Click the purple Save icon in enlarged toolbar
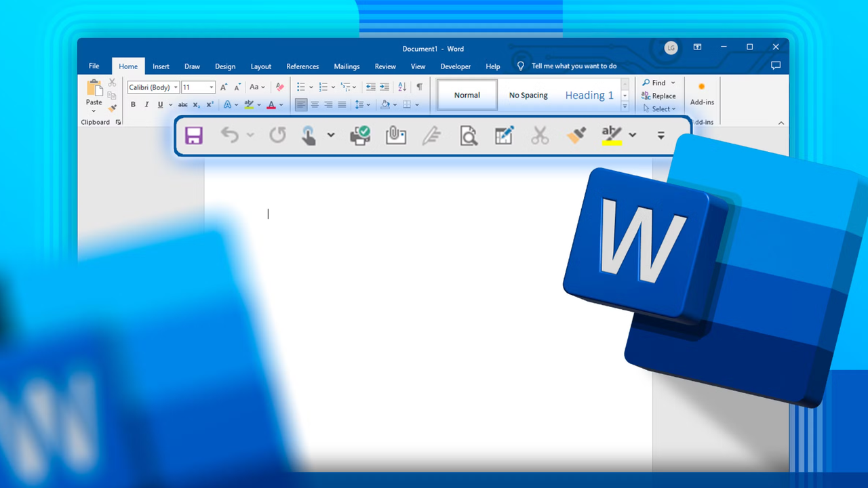Image resolution: width=868 pixels, height=488 pixels. [194, 135]
